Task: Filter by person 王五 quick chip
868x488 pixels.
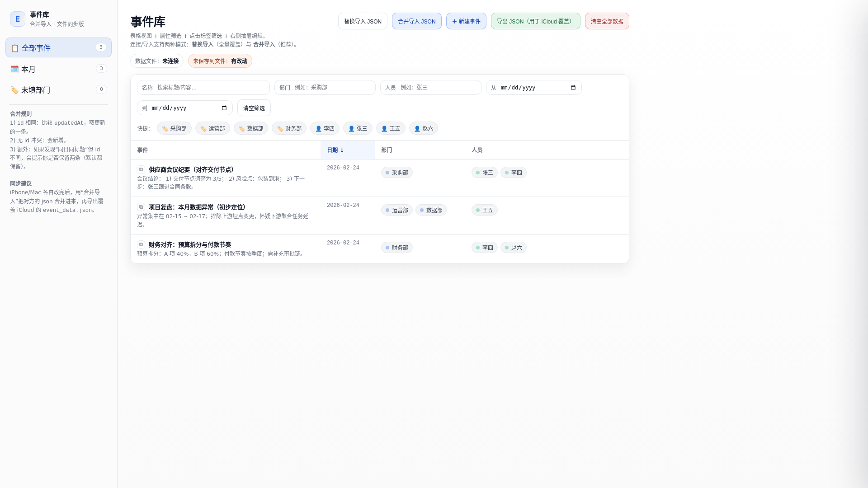Action: coord(391,128)
